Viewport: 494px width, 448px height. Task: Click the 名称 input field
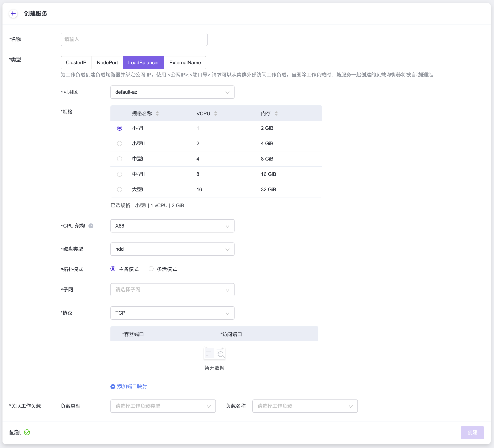coord(134,39)
